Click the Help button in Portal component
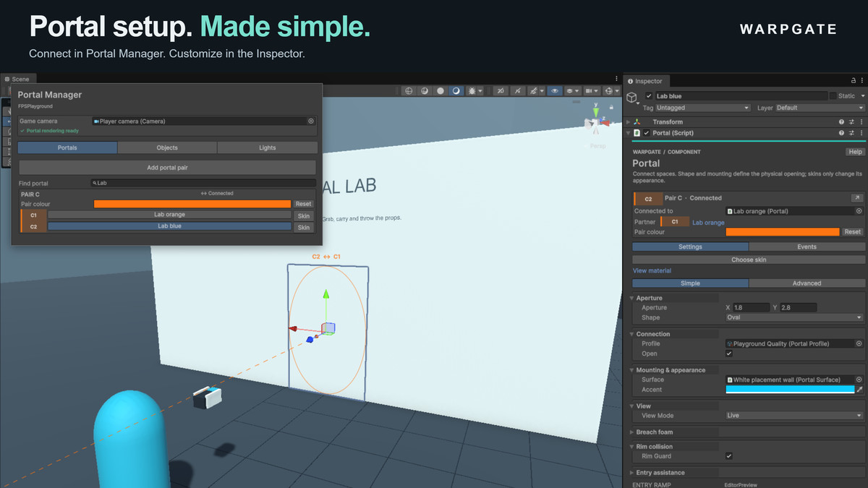 click(x=855, y=152)
